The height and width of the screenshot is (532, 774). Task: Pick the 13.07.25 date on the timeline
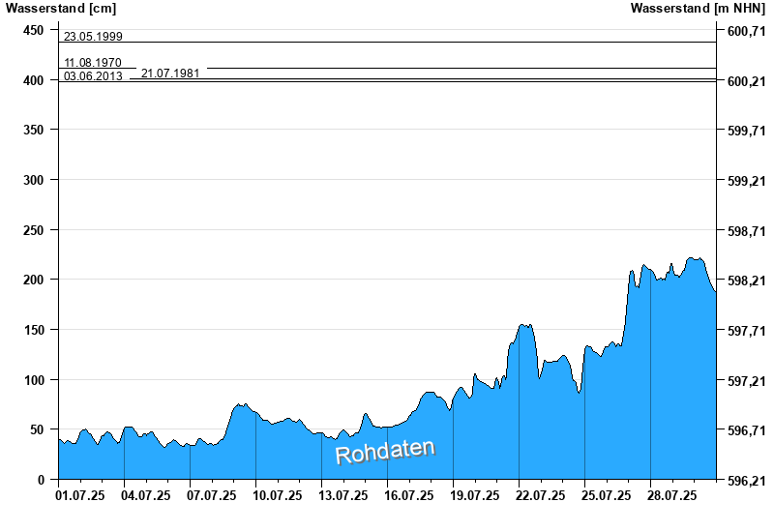point(343,495)
